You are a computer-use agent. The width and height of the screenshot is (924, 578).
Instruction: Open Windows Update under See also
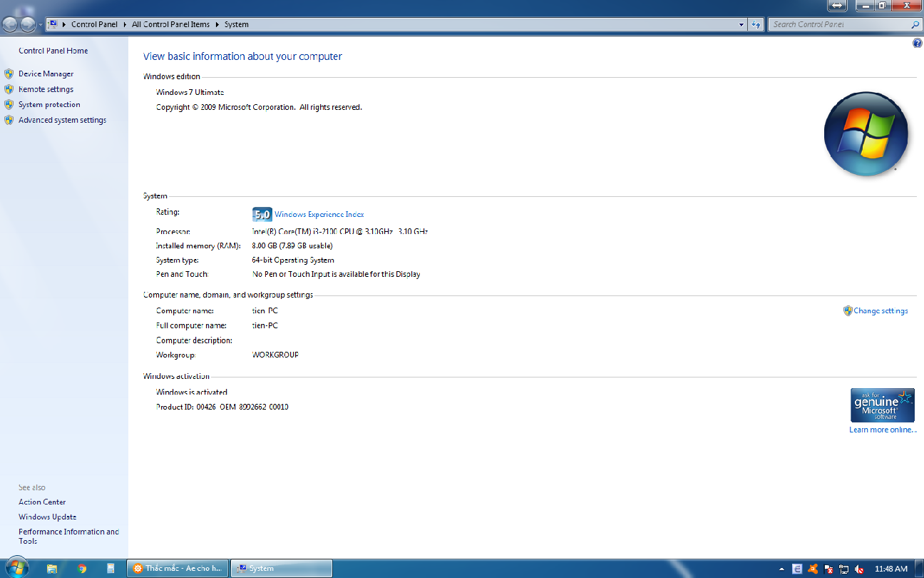tap(47, 517)
